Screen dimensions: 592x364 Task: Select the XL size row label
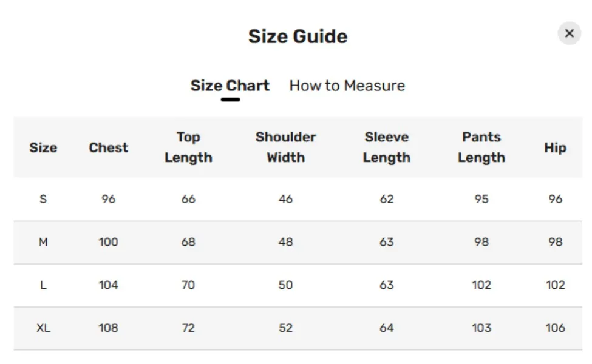pyautogui.click(x=43, y=328)
